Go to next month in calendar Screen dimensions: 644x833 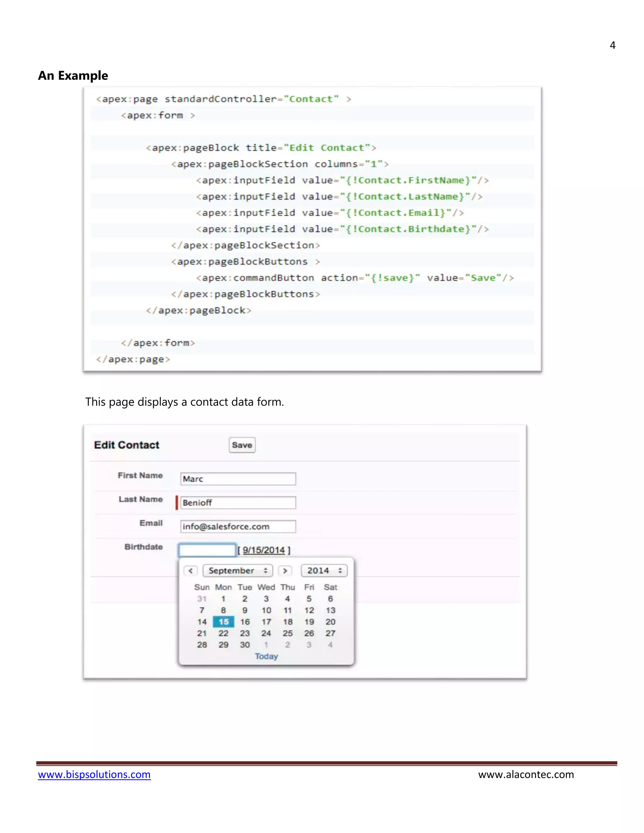(285, 571)
